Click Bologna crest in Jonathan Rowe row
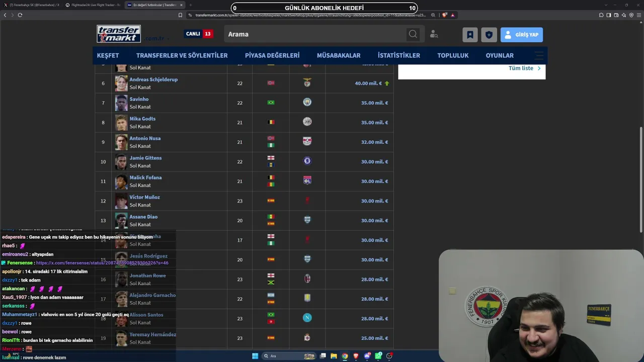Viewport: 644px width, 362px height. (x=307, y=279)
